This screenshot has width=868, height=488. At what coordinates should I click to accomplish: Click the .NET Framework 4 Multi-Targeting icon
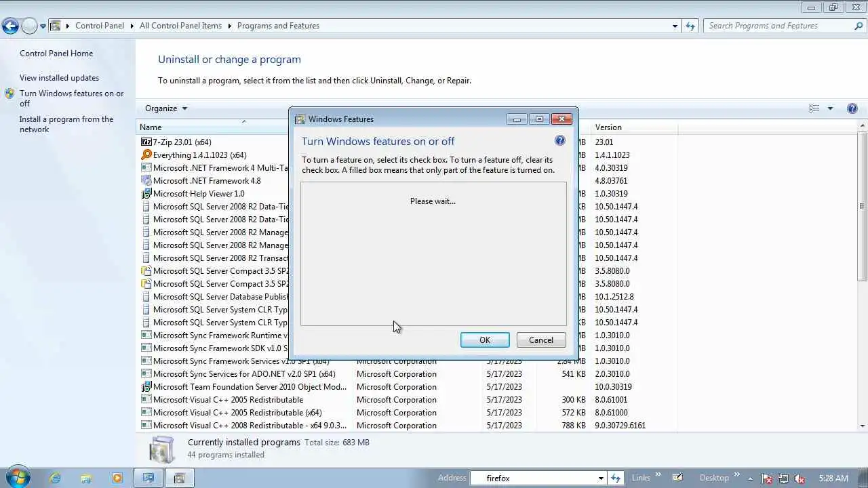[x=146, y=167]
